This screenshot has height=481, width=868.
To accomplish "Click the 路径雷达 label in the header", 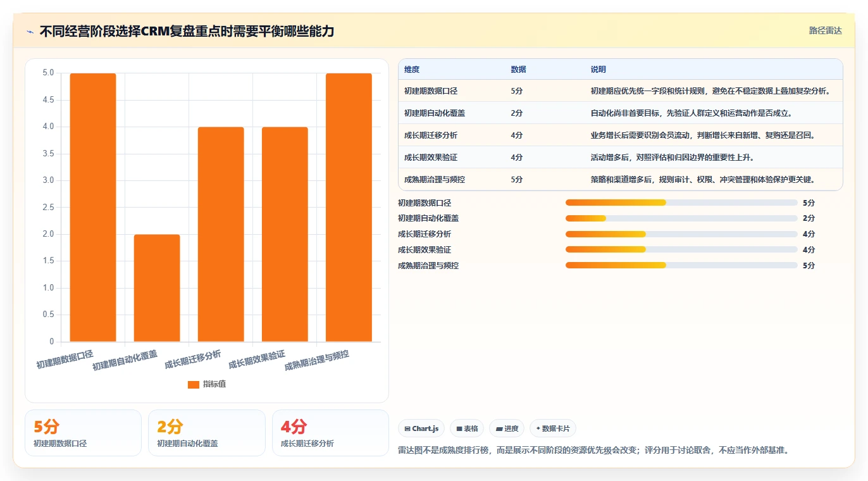I will [826, 30].
